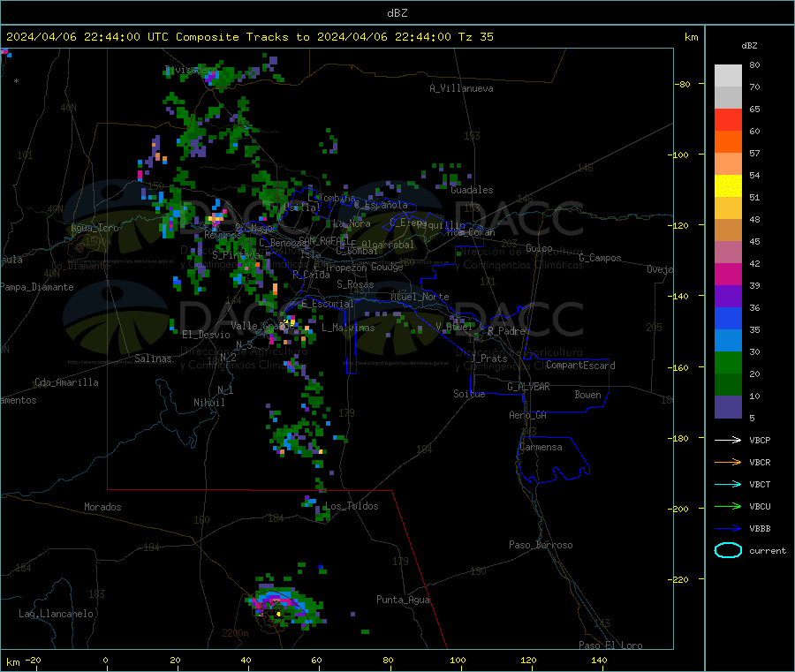795x672 pixels.
Task: Click the Paso_Barroso map label
Action: pyautogui.click(x=541, y=545)
